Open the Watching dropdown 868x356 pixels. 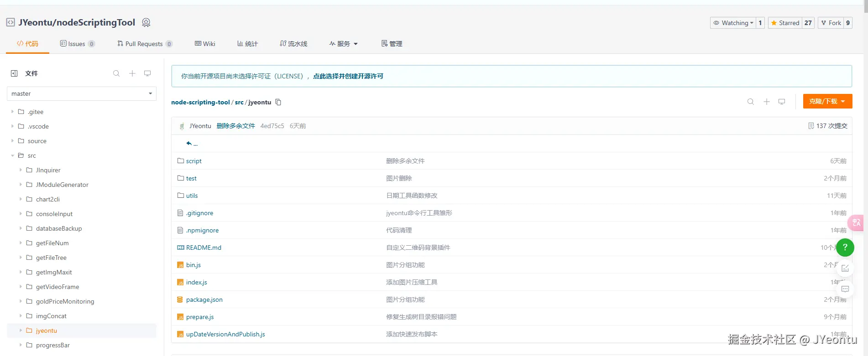point(733,23)
